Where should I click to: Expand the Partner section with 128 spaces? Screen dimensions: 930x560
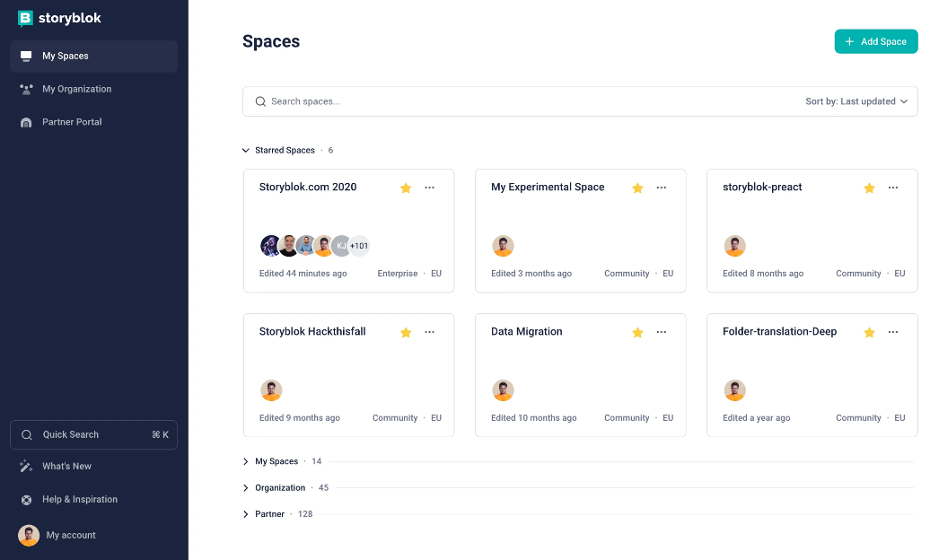[246, 514]
